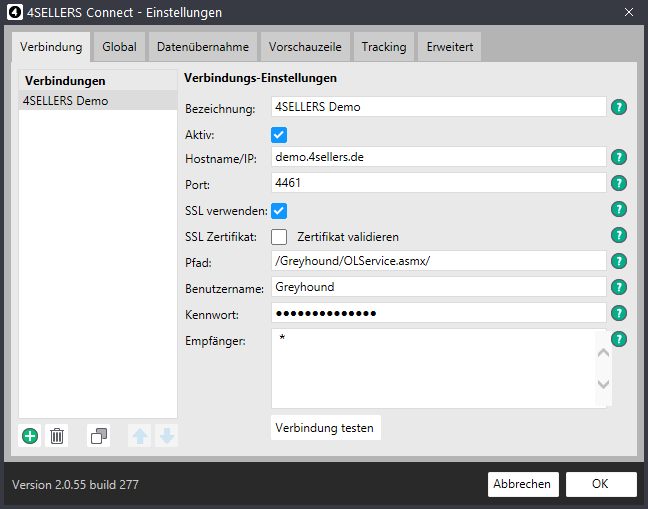
Task: Switch to the Vorschauzeile tab
Action: coord(305,47)
